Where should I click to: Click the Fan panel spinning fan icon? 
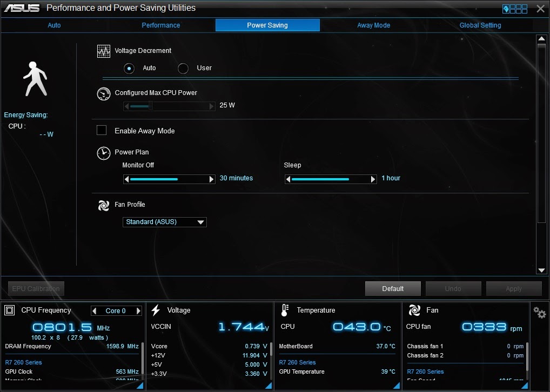coord(414,310)
